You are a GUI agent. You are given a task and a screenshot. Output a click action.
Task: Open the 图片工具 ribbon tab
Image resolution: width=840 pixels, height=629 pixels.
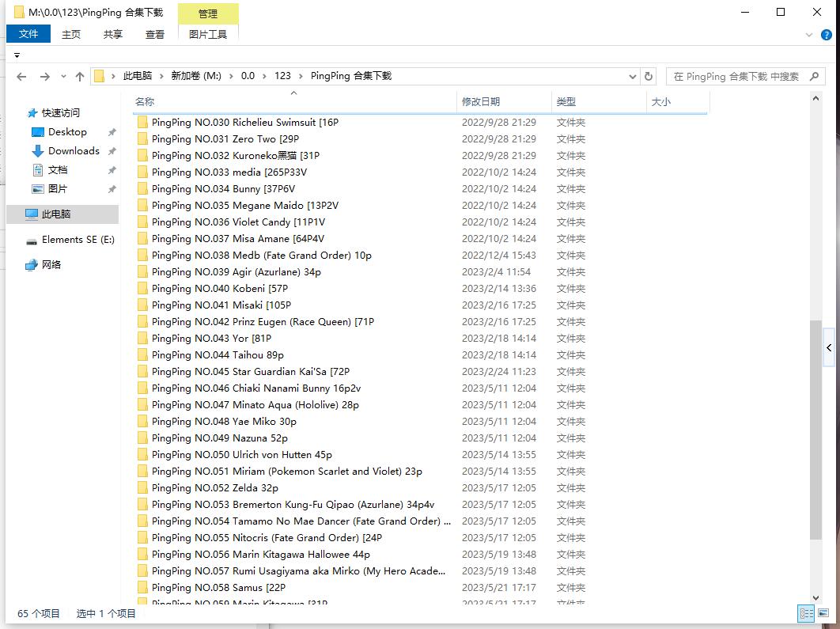(208, 34)
